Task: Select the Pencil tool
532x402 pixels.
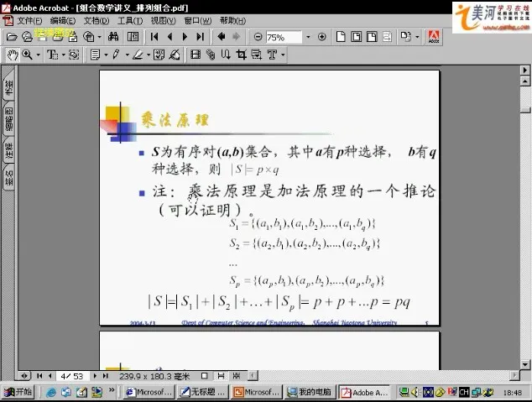Action: click(x=116, y=55)
